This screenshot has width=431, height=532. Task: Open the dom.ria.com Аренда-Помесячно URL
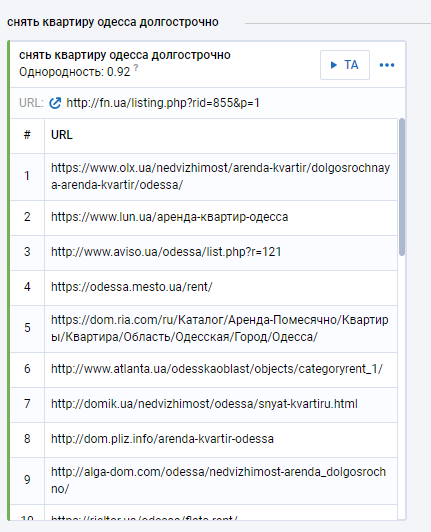tap(220, 328)
